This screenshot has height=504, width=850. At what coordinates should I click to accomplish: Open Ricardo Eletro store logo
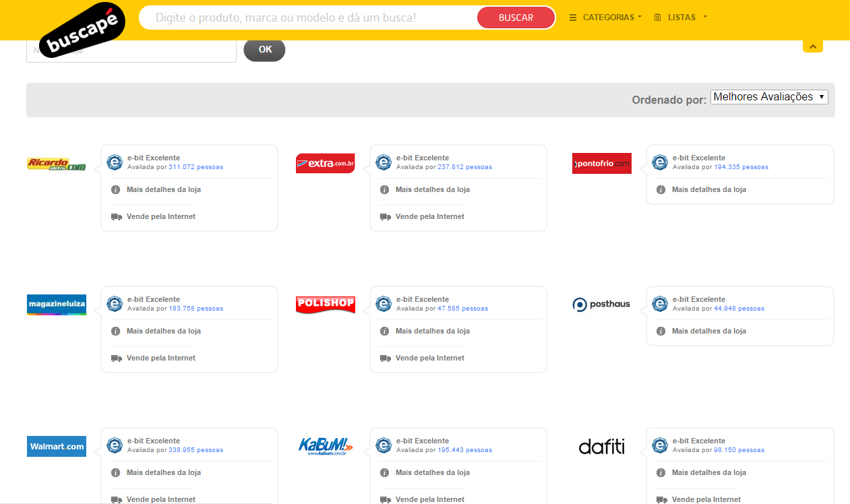pos(57,164)
